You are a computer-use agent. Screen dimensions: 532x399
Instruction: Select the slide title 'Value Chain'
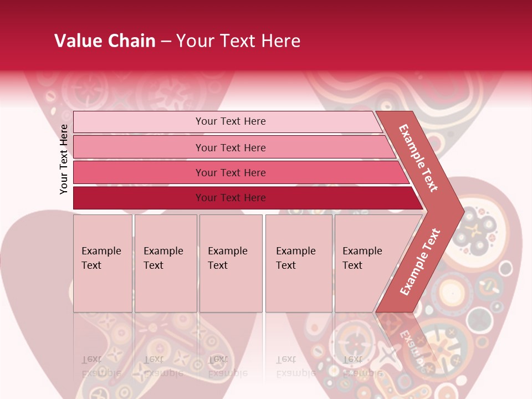pos(105,40)
